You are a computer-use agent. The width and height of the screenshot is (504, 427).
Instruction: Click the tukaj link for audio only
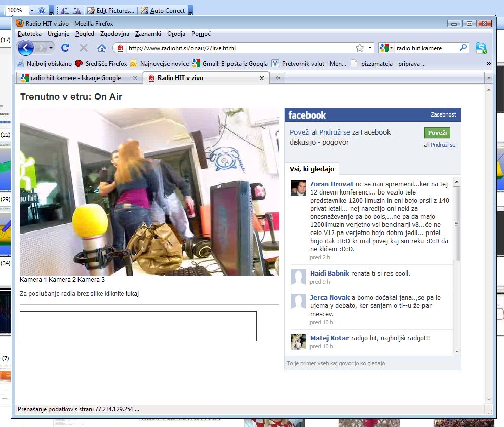[x=132, y=294]
